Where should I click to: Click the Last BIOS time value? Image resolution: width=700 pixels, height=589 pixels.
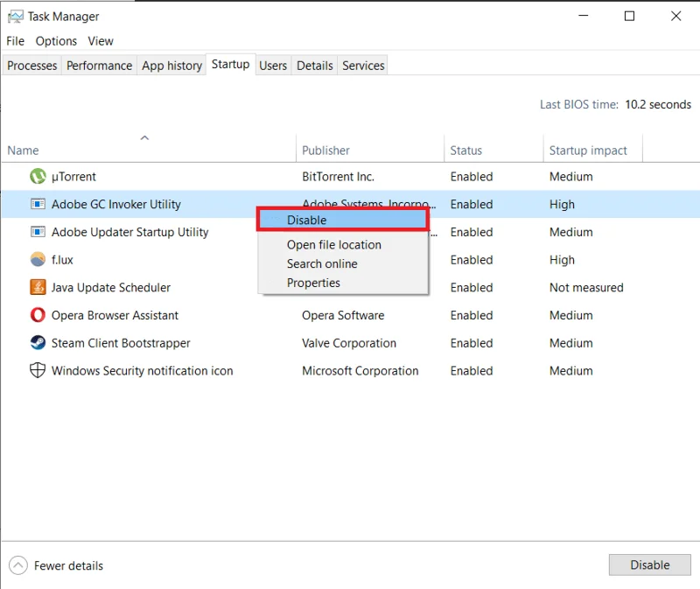tap(658, 104)
